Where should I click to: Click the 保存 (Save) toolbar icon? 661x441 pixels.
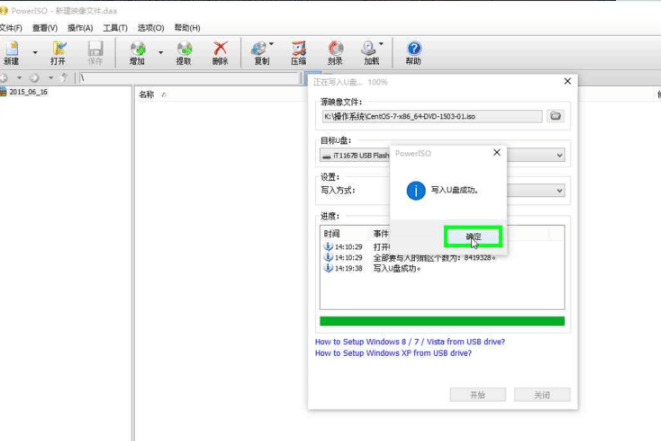click(95, 52)
